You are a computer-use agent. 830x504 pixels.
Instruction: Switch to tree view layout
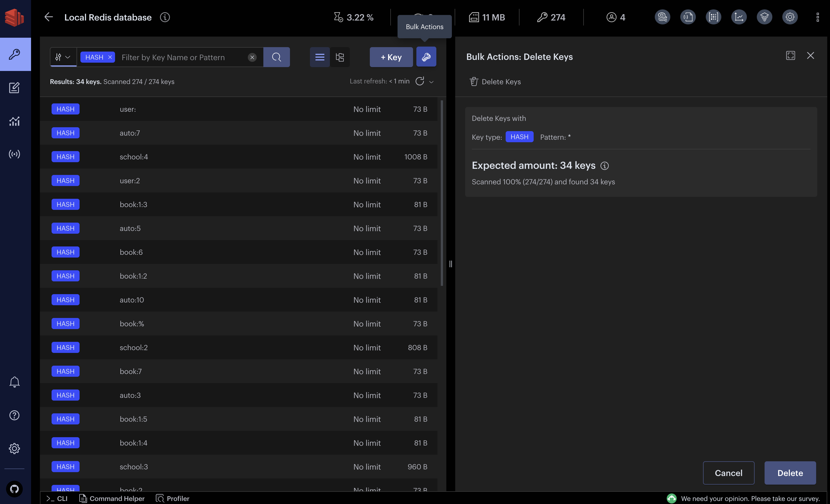pyautogui.click(x=340, y=57)
